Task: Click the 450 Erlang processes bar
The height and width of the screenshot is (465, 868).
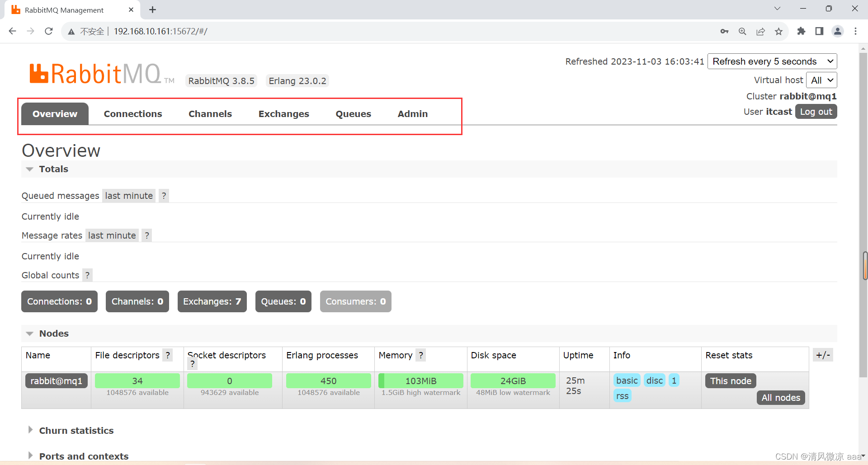Action: pos(329,381)
